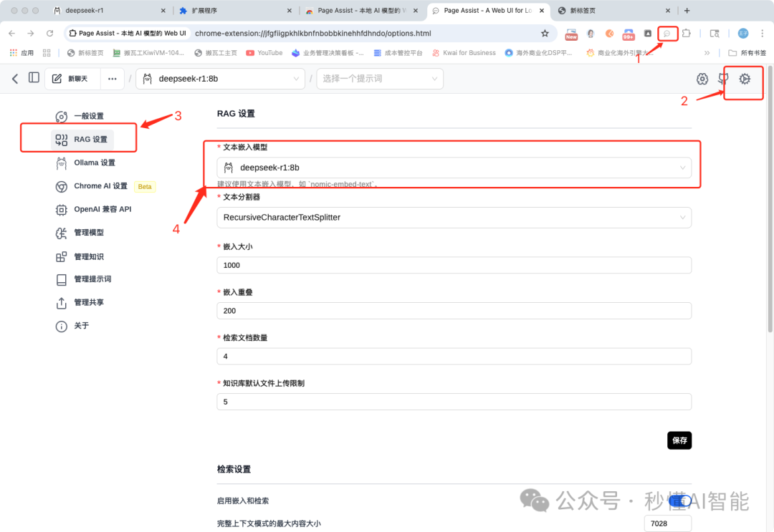Click the 嵌入大小 field showing 1000
The height and width of the screenshot is (532, 774).
[454, 265]
